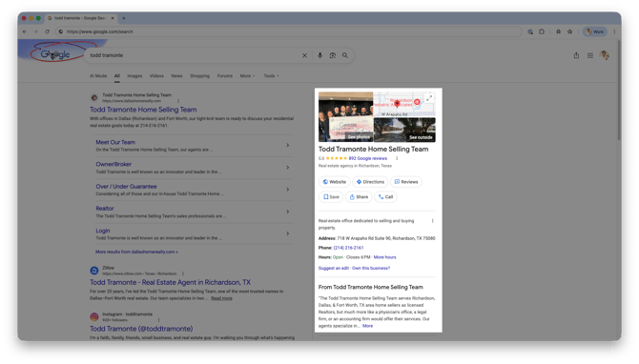Viewport: 639px width, 364px height.
Task: Close the 'todd tramonte - Google Search' tab
Action: click(113, 18)
